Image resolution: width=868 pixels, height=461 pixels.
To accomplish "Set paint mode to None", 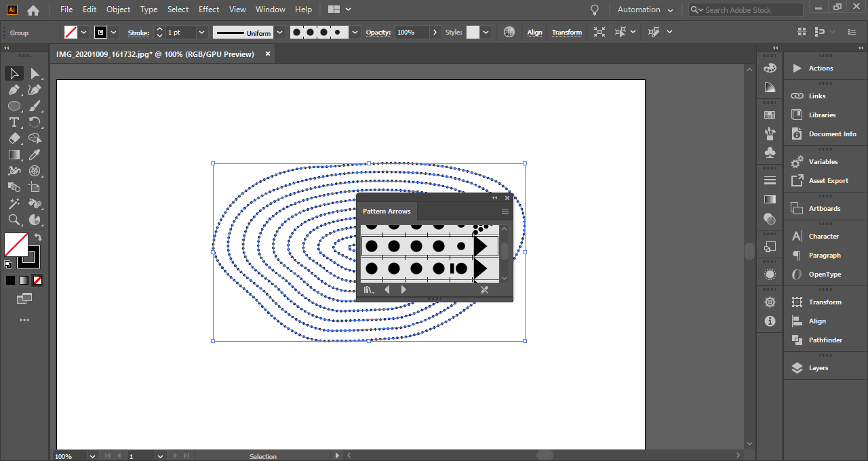I will [x=37, y=280].
